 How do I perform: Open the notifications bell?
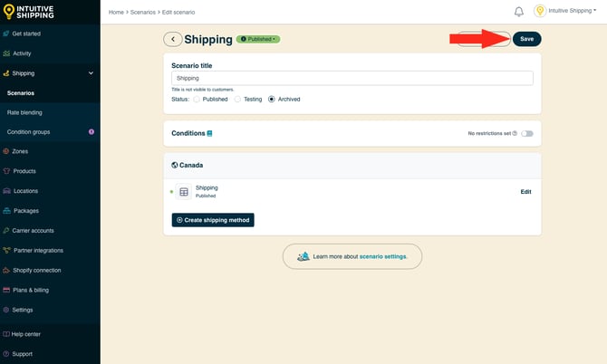(x=519, y=12)
